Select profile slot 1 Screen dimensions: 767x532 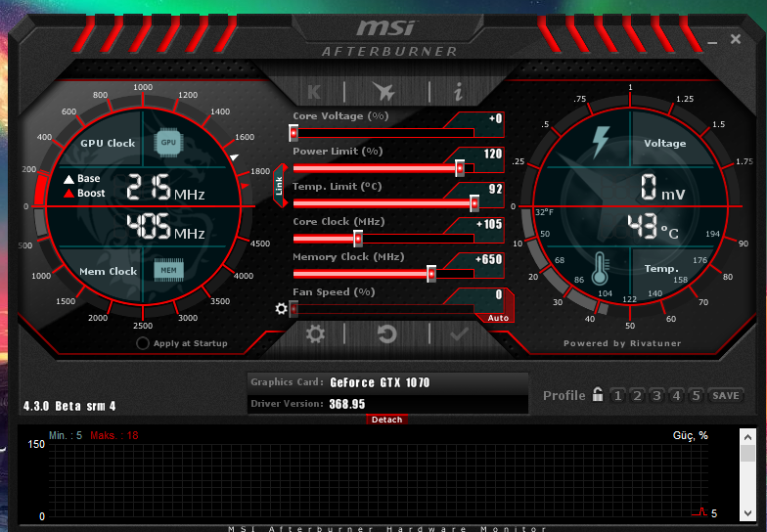click(617, 395)
